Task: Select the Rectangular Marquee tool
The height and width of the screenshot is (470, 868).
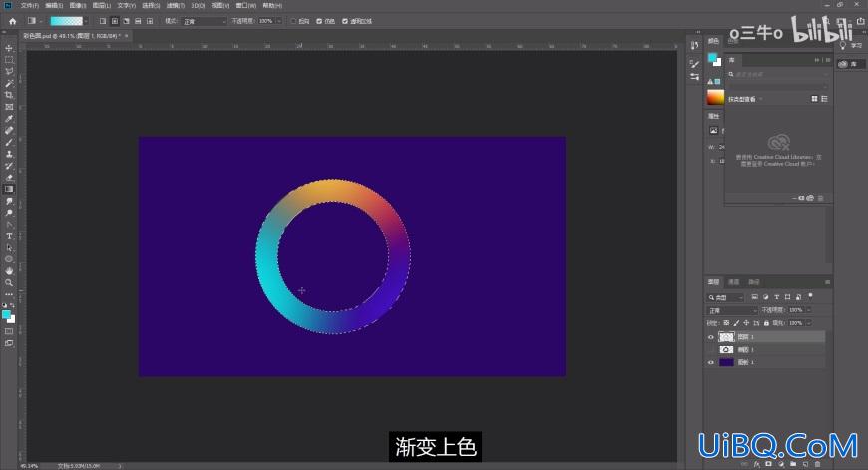Action: [x=9, y=60]
